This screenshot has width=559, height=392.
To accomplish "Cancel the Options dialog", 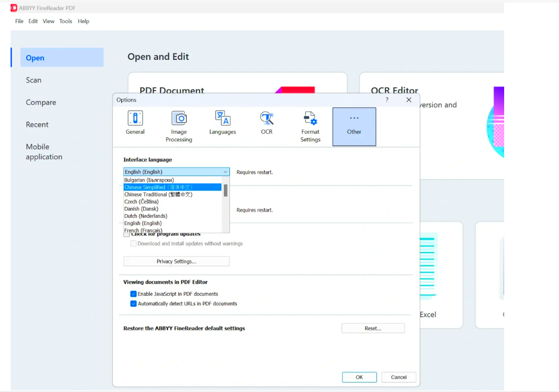I will pyautogui.click(x=398, y=377).
